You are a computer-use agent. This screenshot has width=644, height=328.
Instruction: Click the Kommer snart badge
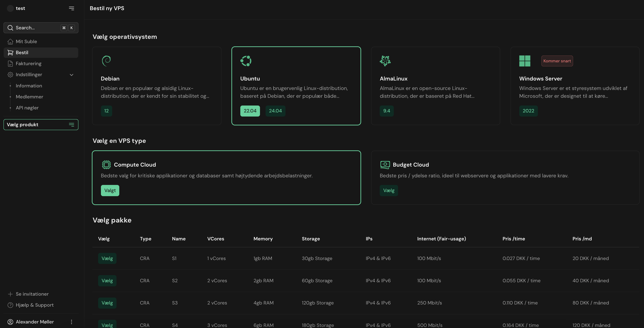[557, 61]
